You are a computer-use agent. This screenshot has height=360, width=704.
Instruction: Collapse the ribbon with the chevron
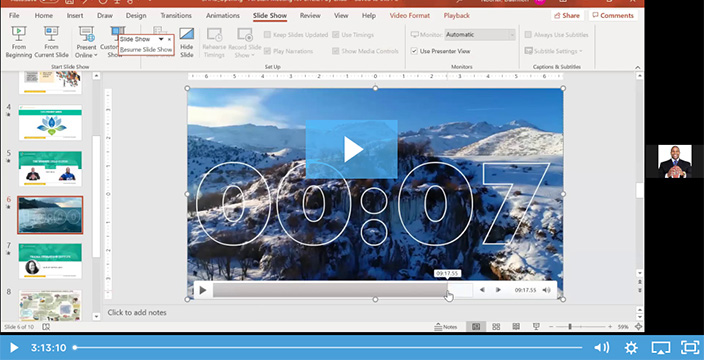[x=638, y=67]
